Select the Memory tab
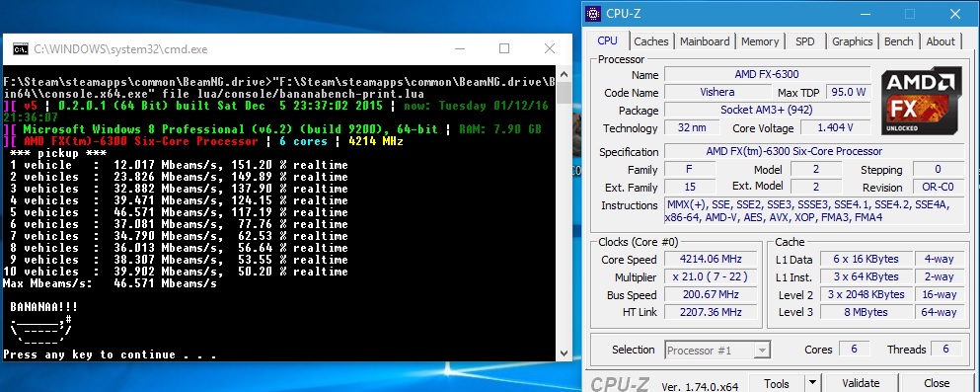Image resolution: width=980 pixels, height=392 pixels. (759, 41)
